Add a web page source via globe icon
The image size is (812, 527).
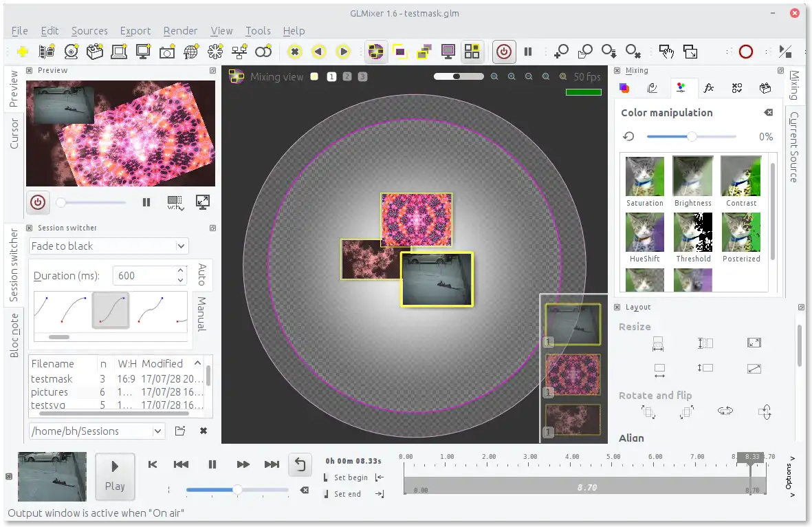(x=191, y=52)
